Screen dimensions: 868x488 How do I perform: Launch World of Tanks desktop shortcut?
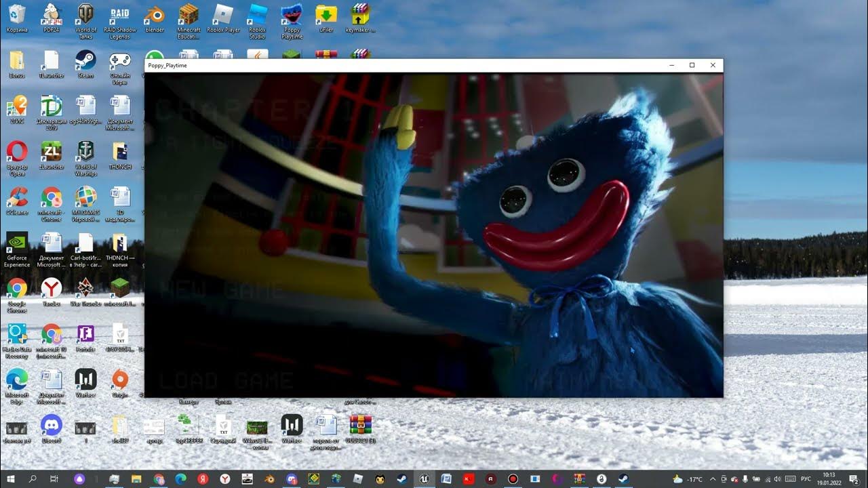(86, 21)
